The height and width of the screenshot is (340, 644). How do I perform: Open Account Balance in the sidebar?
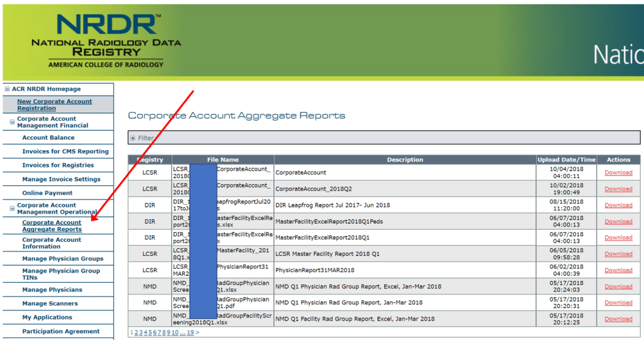[x=48, y=138]
